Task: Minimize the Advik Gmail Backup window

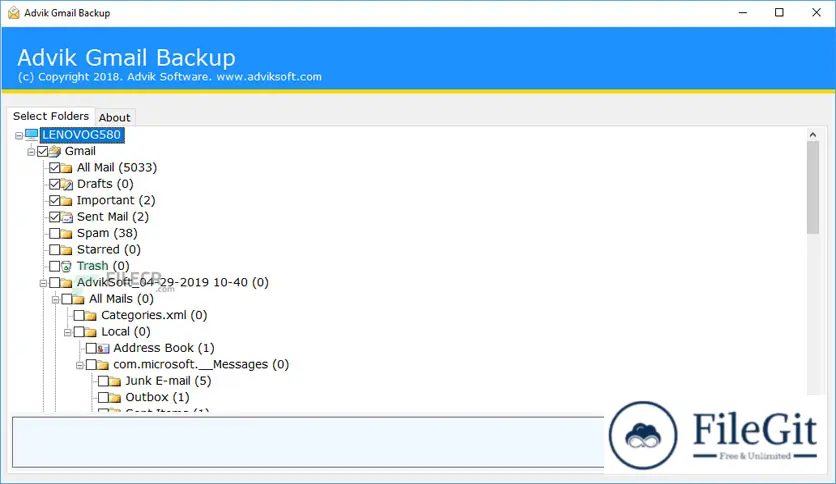Action: (x=743, y=12)
